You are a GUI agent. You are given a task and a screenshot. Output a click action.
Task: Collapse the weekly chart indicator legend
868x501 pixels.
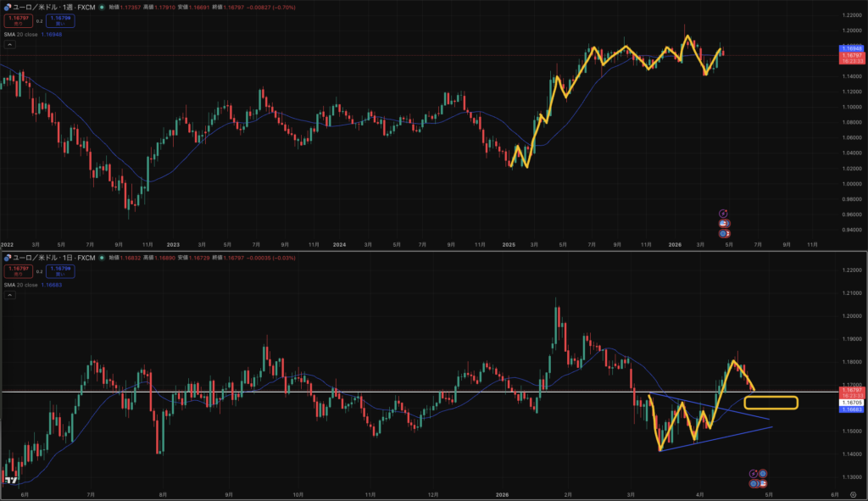tap(9, 44)
